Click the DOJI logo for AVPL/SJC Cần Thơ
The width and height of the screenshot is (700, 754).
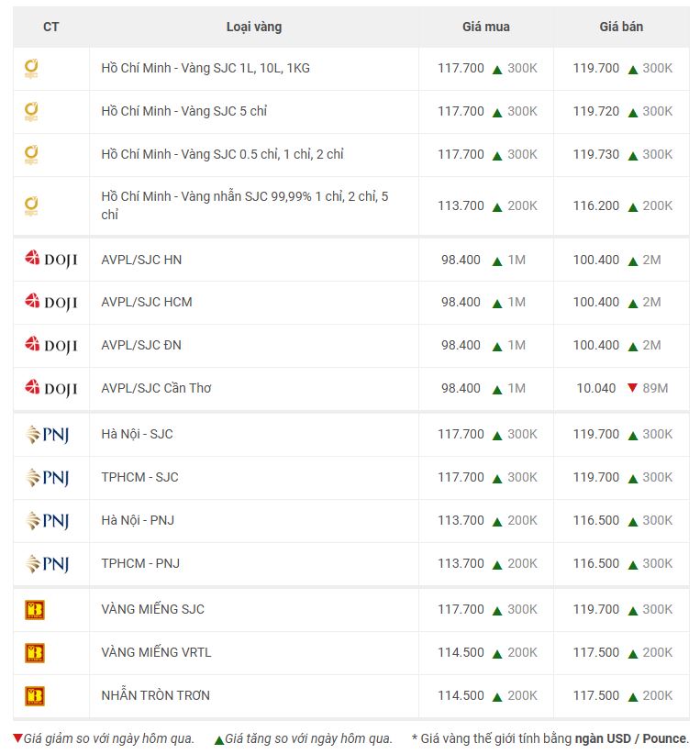[50, 388]
